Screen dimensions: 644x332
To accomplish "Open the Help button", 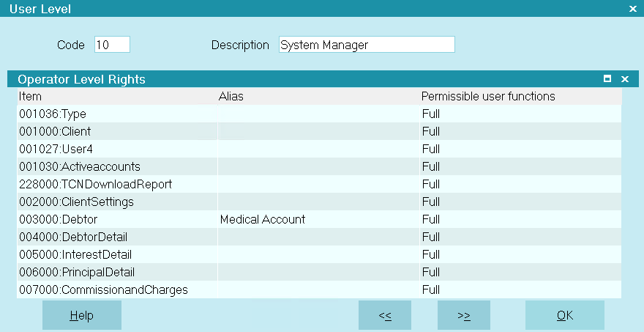I will pos(82,315).
